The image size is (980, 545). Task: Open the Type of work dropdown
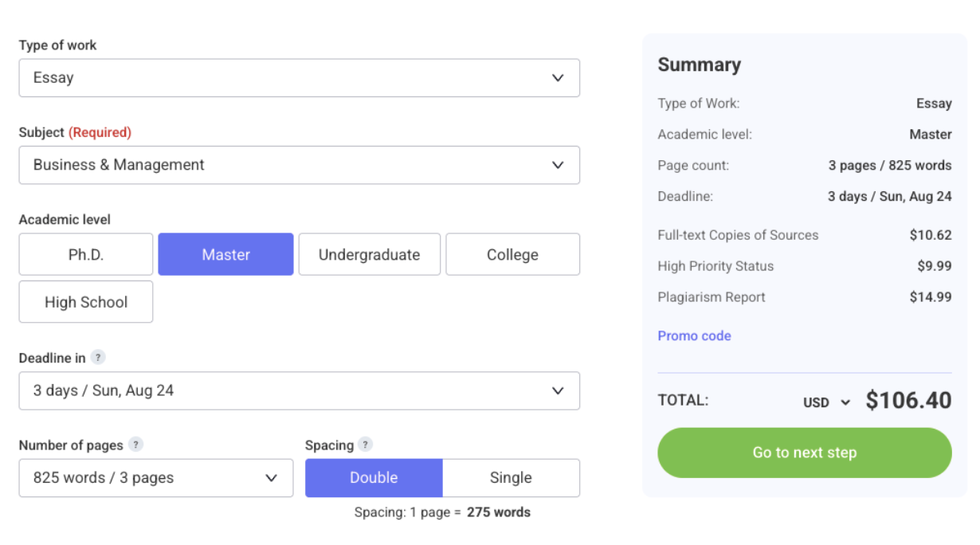pos(299,78)
